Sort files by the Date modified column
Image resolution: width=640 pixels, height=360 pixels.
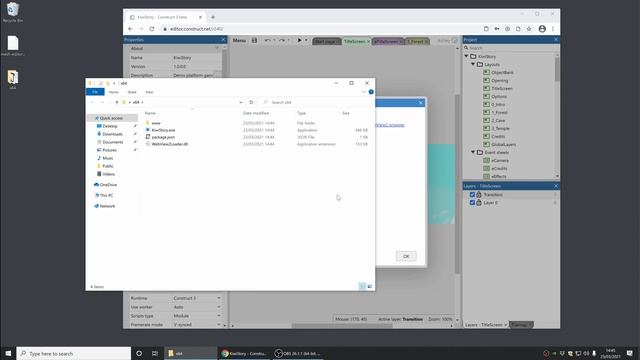point(256,113)
